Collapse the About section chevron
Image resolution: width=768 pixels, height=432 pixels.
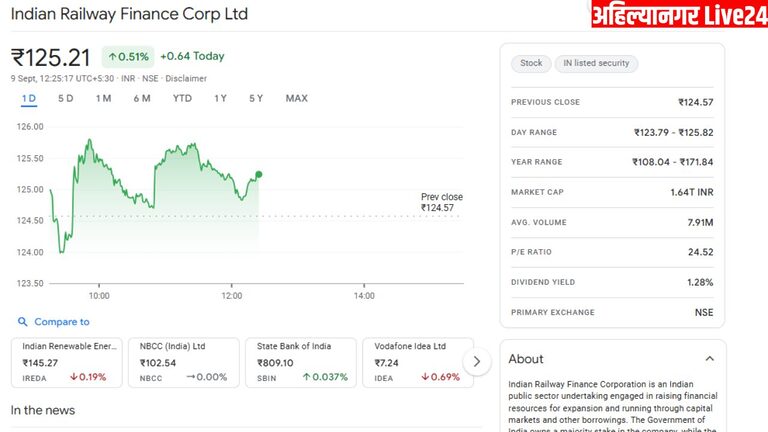tap(710, 359)
